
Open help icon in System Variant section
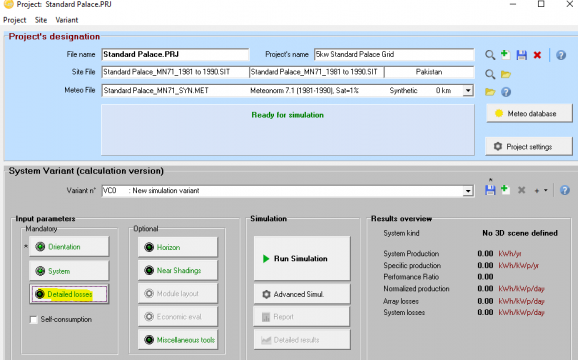coord(565,190)
